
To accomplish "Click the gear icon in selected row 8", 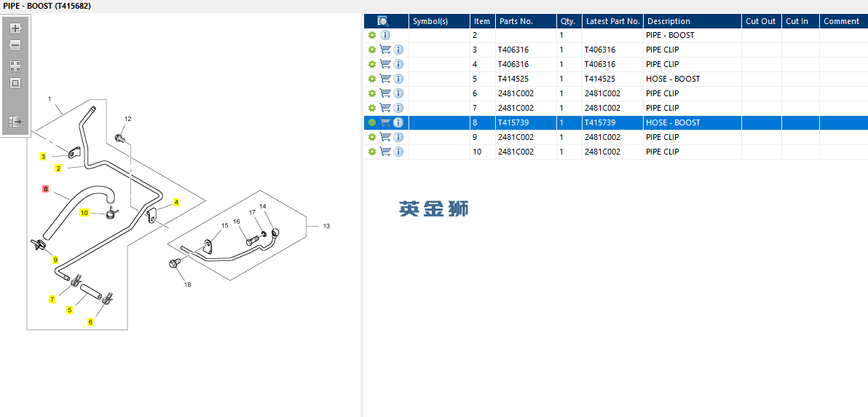I will [372, 122].
